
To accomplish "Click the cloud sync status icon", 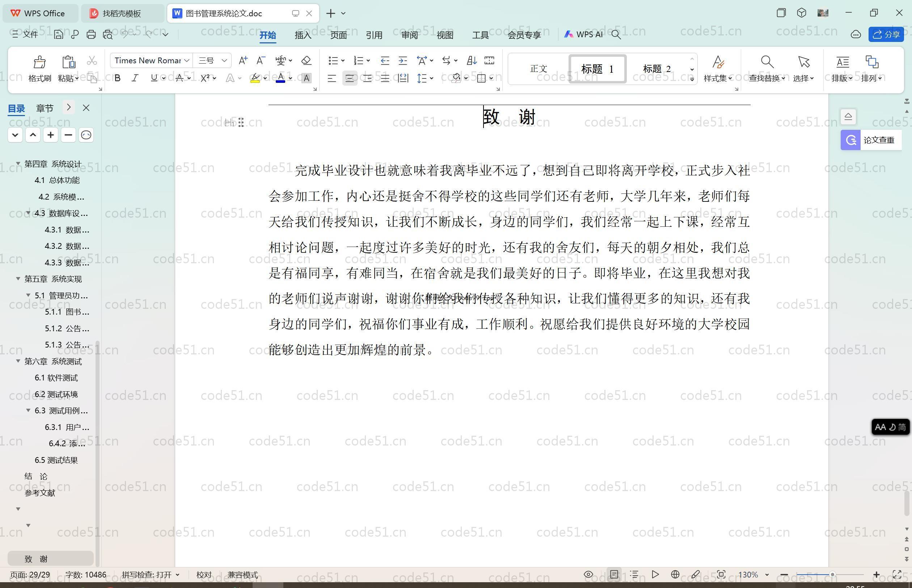I will click(x=856, y=35).
